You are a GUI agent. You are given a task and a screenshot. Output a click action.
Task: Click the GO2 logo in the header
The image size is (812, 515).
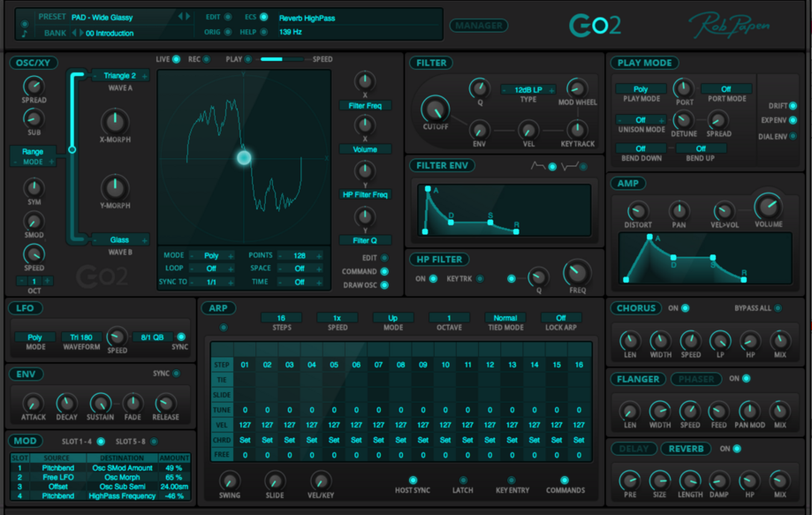(595, 26)
